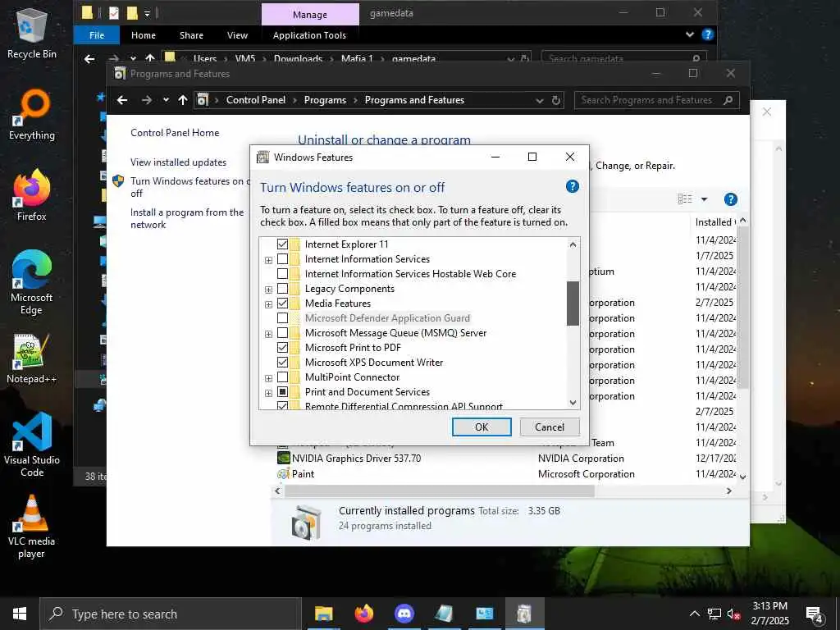Launch Visual Studio Code desktop shortcut
The width and height of the screenshot is (840, 630).
coord(32,445)
